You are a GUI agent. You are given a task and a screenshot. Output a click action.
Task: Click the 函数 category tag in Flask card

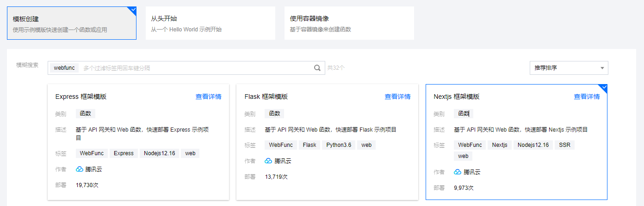275,114
